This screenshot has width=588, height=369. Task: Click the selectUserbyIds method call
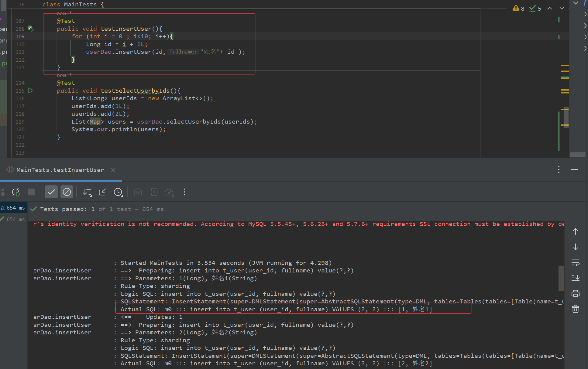point(194,122)
